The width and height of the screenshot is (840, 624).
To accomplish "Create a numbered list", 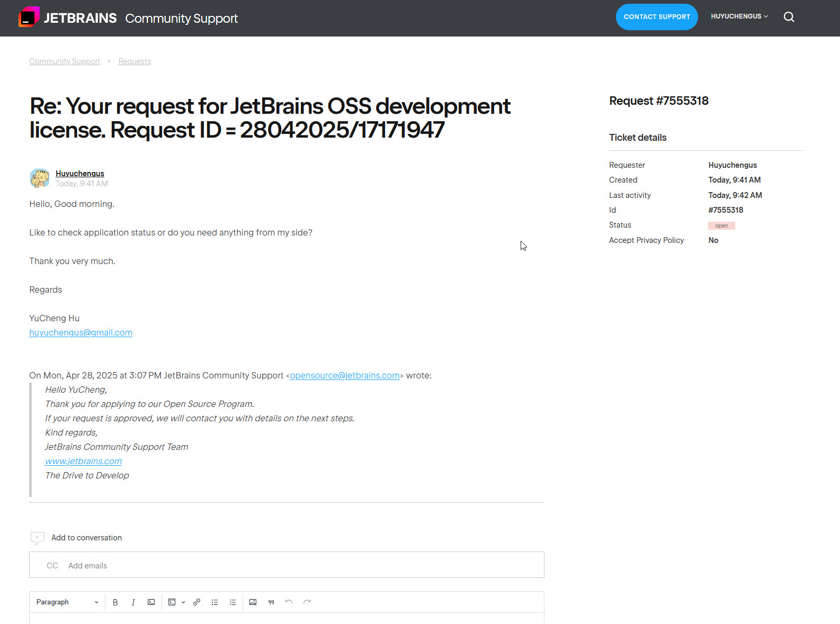I will click(x=233, y=602).
